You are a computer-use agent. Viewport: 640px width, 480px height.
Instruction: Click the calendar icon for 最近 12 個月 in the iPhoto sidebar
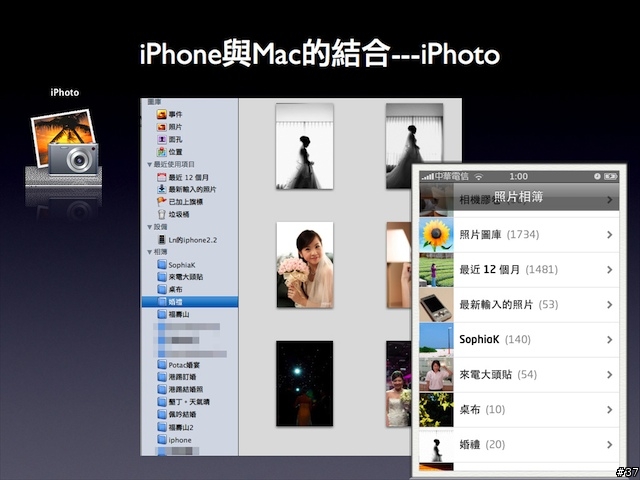pos(162,177)
